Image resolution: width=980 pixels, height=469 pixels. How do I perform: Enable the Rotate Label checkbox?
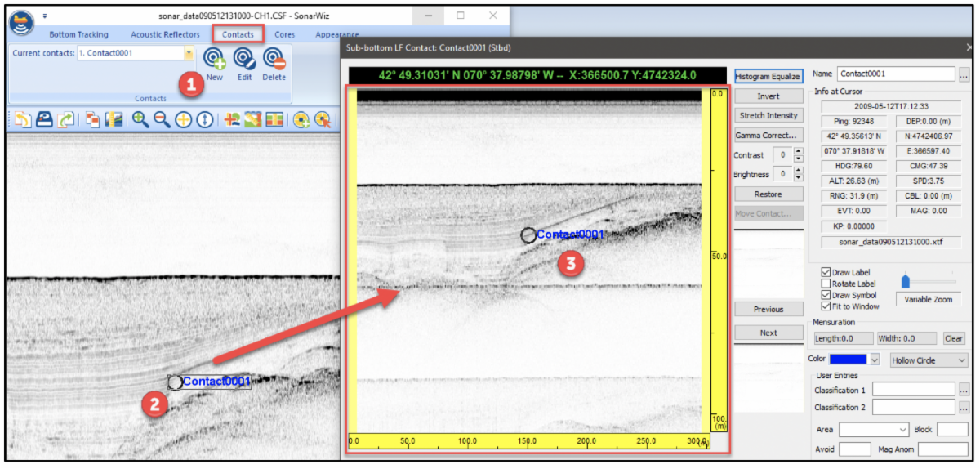(826, 284)
